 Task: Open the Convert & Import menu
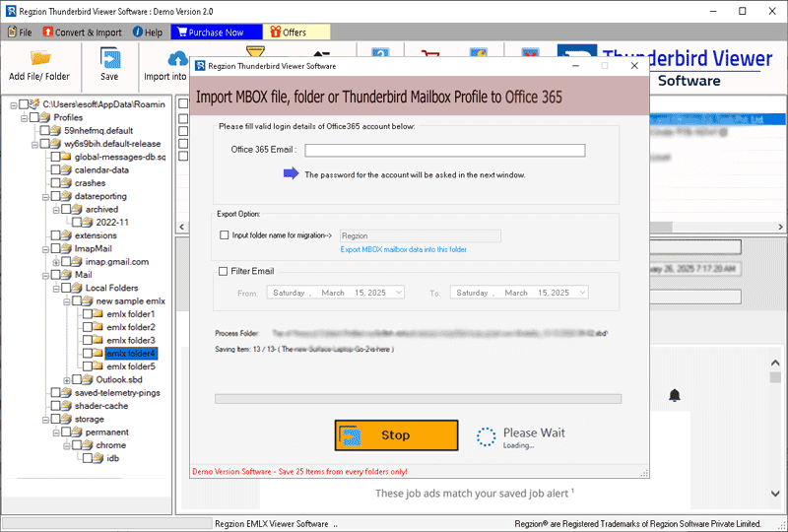click(x=83, y=33)
